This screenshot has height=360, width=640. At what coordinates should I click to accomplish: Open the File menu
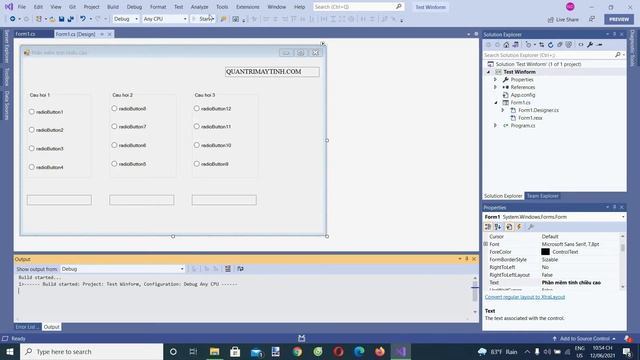tap(22, 7)
